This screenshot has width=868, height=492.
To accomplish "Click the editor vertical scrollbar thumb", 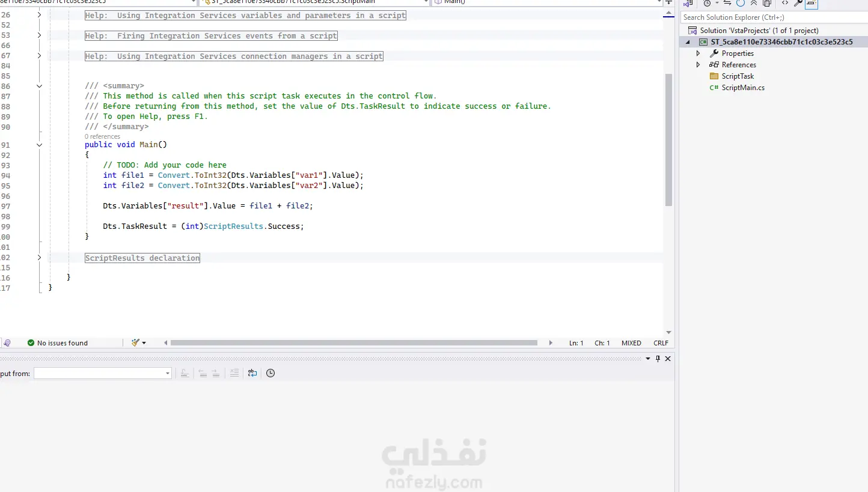I will (x=668, y=140).
